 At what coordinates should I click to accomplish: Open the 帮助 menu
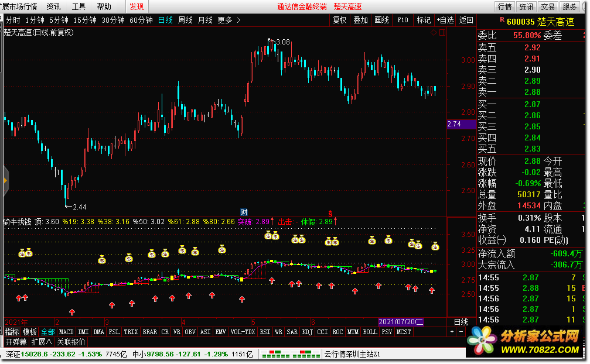pyautogui.click(x=104, y=6)
